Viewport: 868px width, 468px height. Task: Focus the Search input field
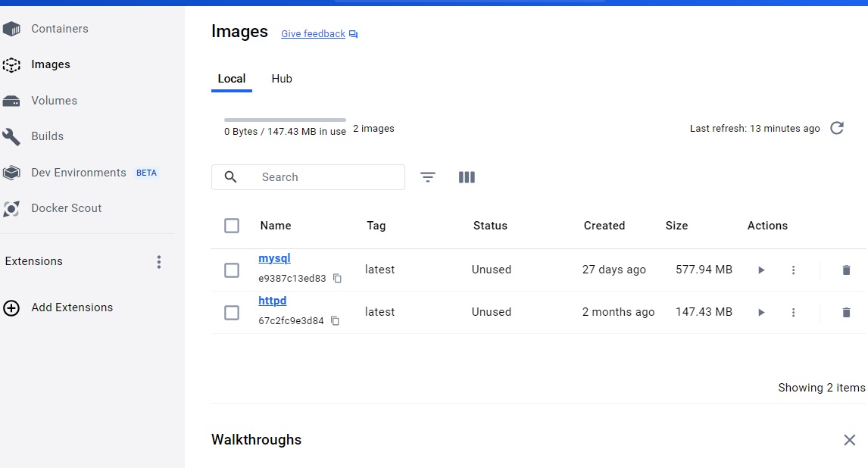tap(308, 177)
